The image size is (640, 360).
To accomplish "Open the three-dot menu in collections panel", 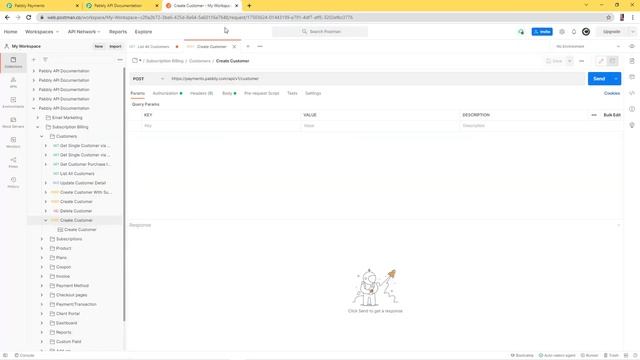I will point(120,60).
